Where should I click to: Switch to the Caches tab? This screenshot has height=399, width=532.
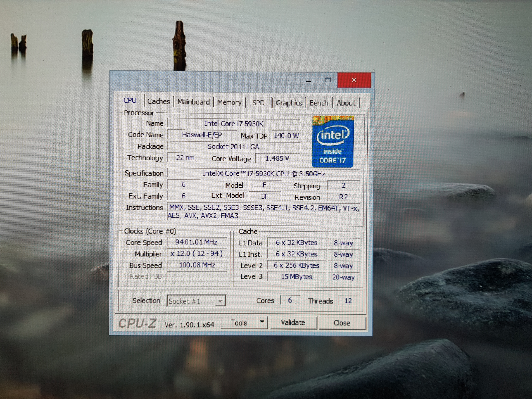pos(158,101)
